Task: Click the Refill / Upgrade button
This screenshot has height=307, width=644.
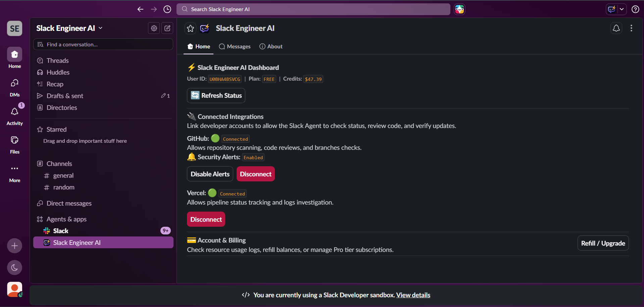Action: coord(603,243)
